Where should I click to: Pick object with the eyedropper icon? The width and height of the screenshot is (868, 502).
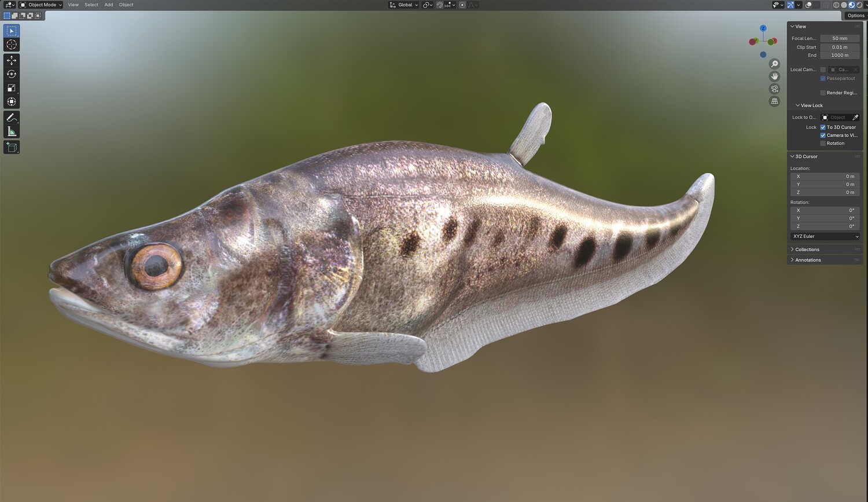855,118
